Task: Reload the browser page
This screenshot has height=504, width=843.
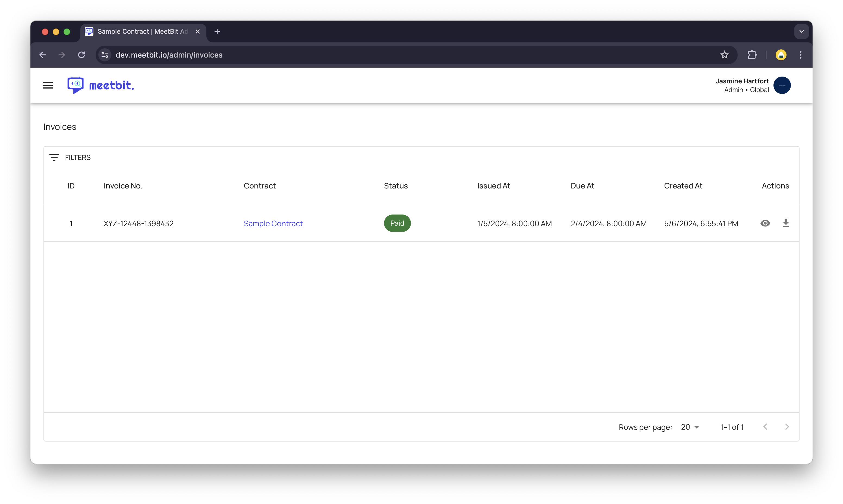Action: [81, 55]
